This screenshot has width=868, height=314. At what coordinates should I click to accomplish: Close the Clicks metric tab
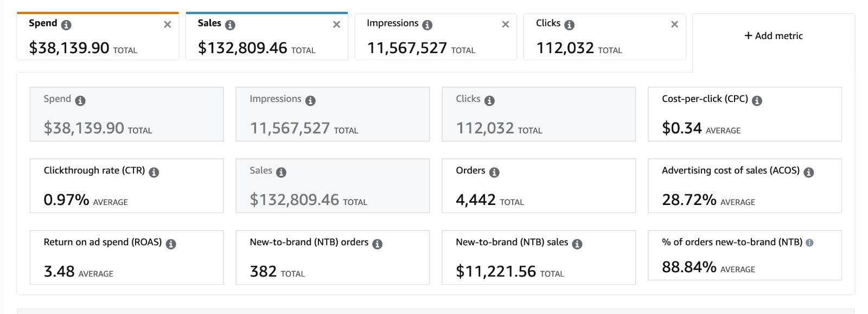tap(674, 24)
